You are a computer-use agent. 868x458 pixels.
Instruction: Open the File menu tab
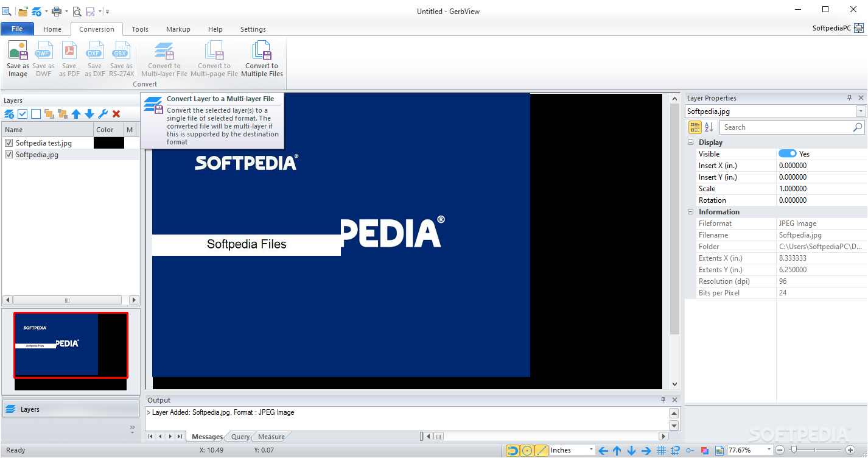point(17,29)
